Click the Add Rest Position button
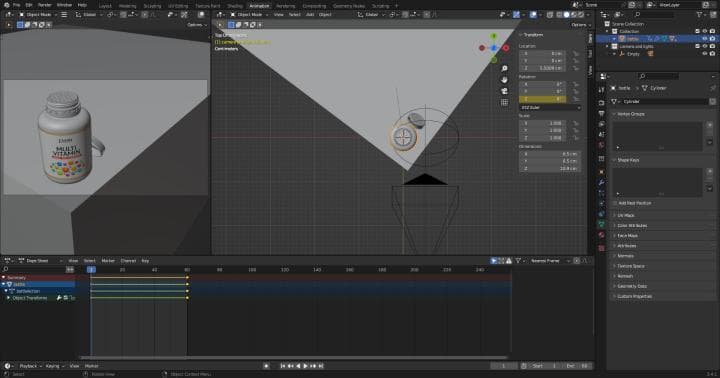Screen dimensions: 720x378 click(x=635, y=203)
